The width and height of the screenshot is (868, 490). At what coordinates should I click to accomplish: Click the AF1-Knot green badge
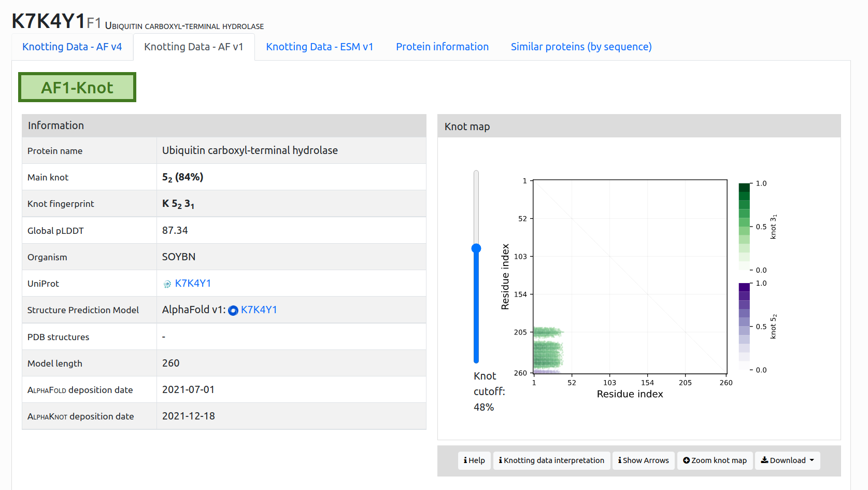[x=77, y=87]
